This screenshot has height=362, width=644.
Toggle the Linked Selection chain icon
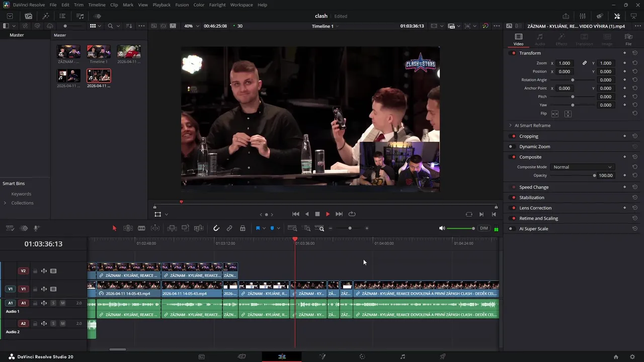coord(229,228)
